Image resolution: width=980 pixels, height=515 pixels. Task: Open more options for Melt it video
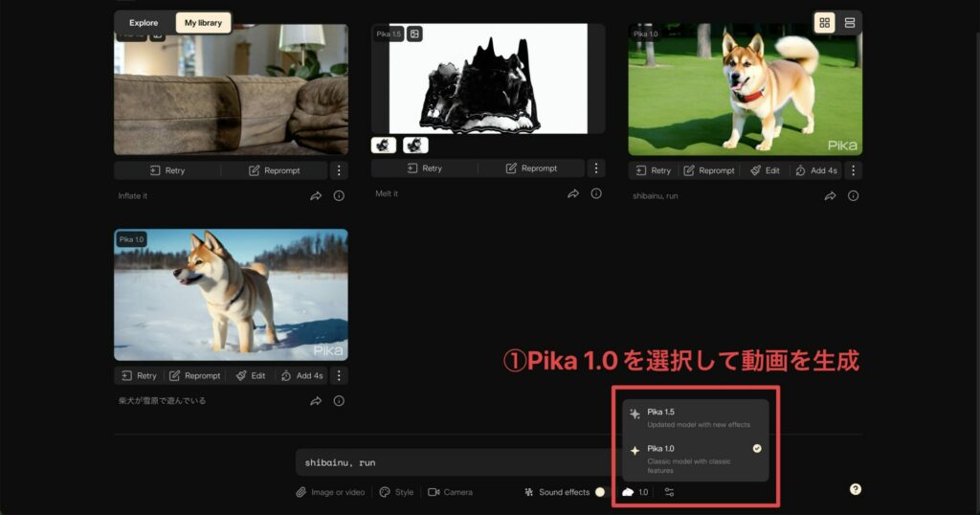596,168
